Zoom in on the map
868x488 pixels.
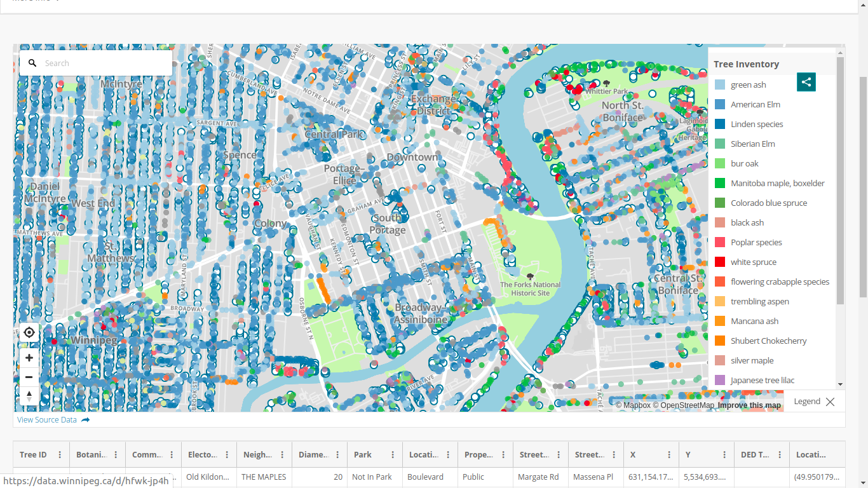(x=29, y=358)
